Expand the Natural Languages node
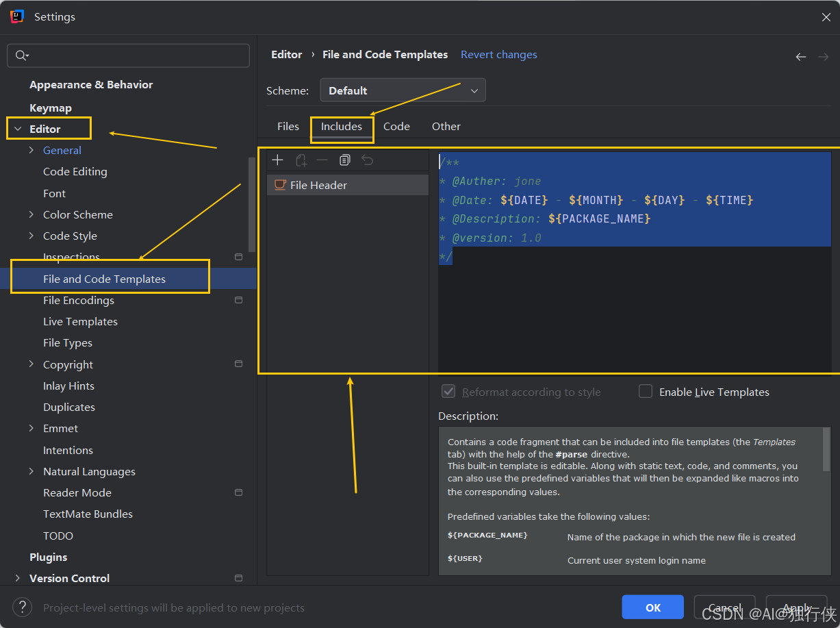 pos(31,471)
